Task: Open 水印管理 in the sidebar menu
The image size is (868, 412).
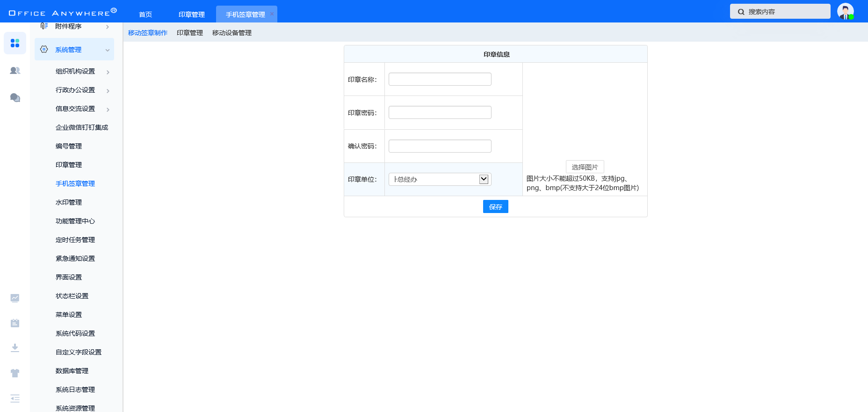Action: [x=69, y=202]
